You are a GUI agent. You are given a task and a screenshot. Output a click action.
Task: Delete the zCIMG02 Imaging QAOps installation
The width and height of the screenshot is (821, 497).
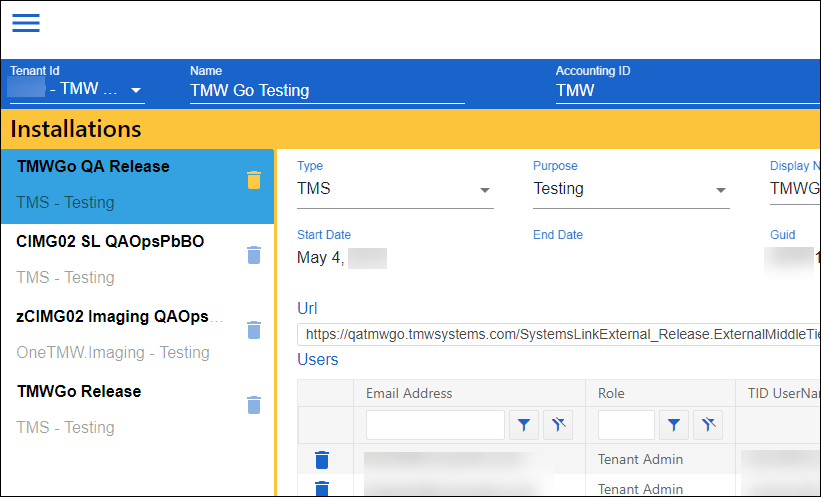pyautogui.click(x=254, y=330)
